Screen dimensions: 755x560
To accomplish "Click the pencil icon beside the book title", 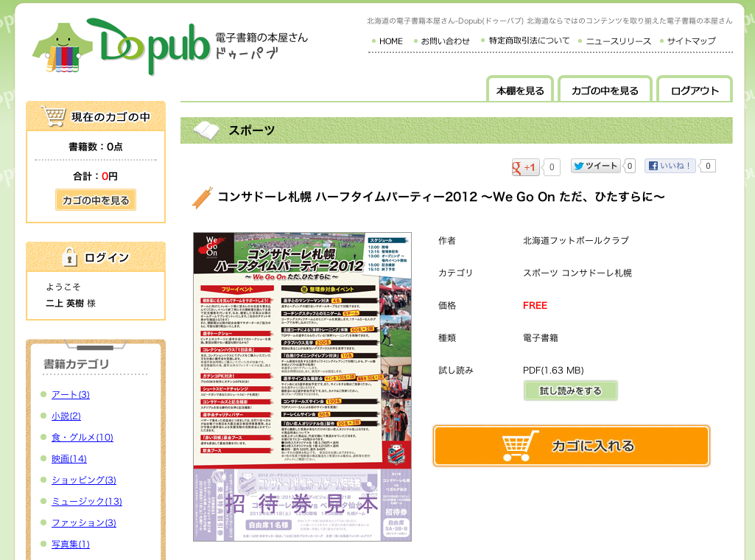I will [201, 197].
